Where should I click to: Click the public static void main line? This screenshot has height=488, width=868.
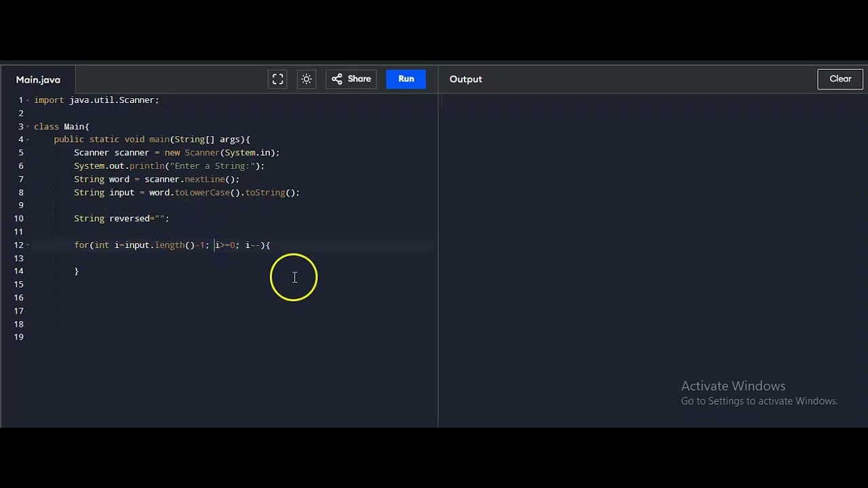(x=152, y=140)
